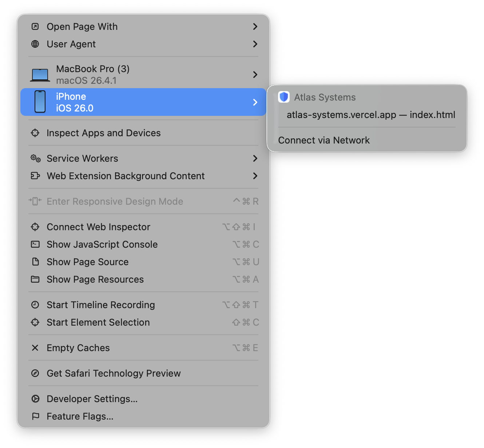Click the Service Workers gears icon

(x=35, y=158)
